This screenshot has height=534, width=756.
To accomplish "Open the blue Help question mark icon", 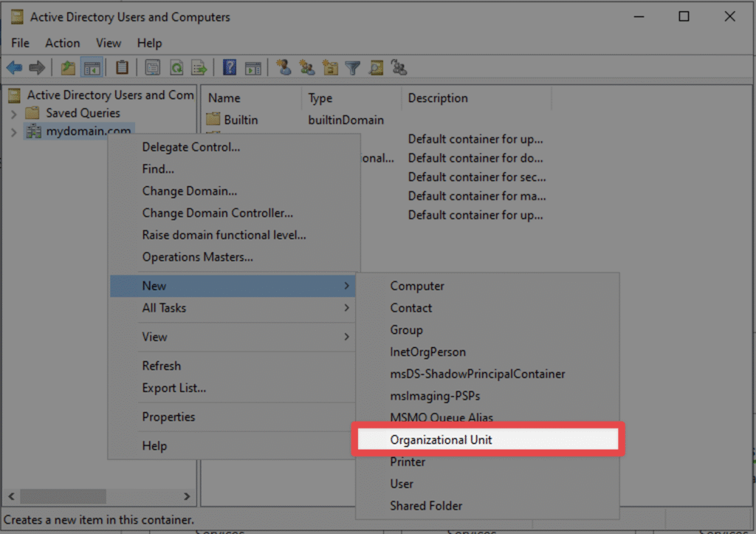I will pos(230,67).
